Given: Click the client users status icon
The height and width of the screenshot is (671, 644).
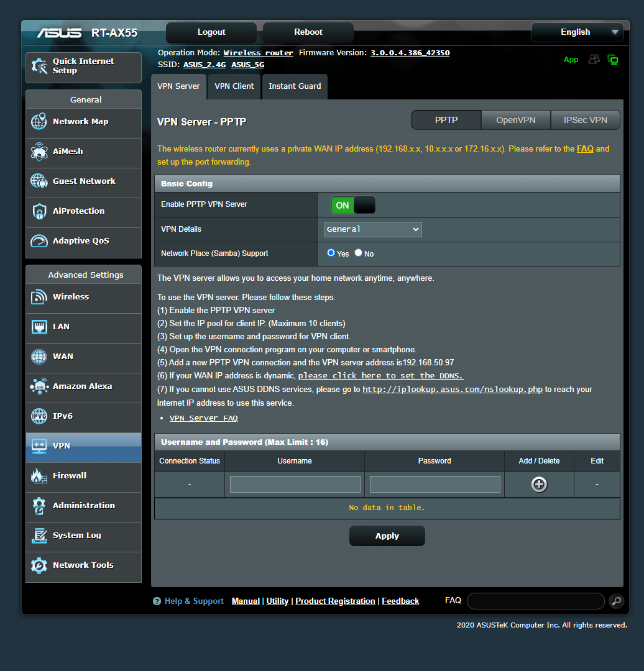Looking at the screenshot, I should click(594, 59).
